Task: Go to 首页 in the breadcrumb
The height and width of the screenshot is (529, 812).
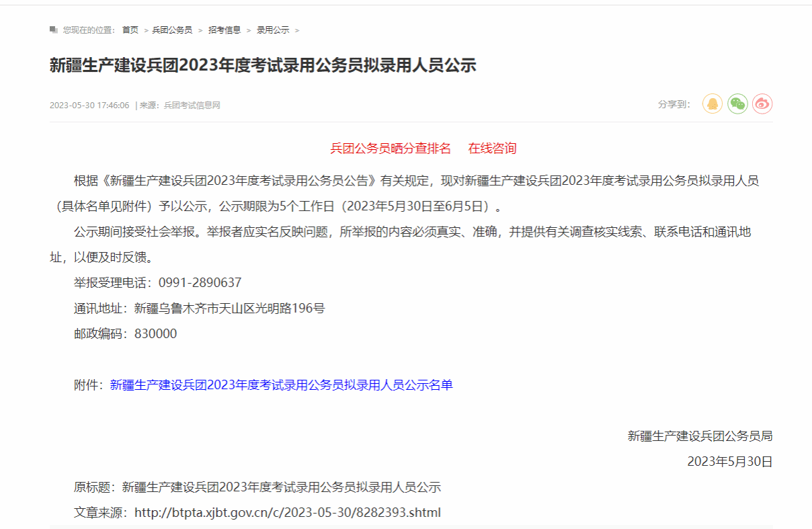Action: point(130,30)
